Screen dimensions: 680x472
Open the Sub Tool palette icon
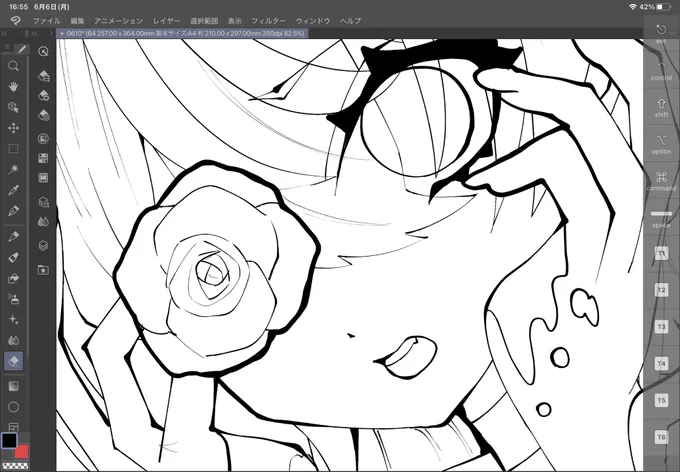tap(43, 76)
